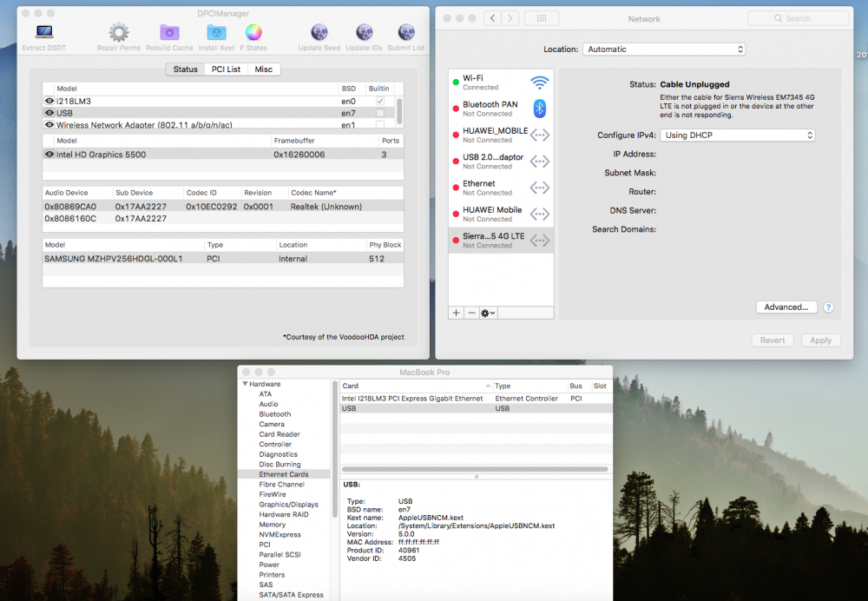Select the HUAWEI Mobile service arrows icon
This screenshot has height=601, width=868.
tap(539, 214)
